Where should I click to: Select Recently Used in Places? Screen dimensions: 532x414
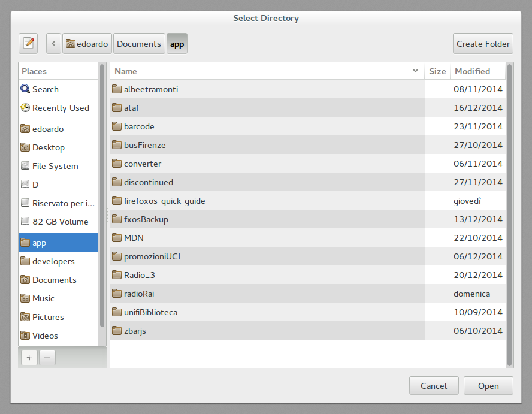pyautogui.click(x=60, y=108)
